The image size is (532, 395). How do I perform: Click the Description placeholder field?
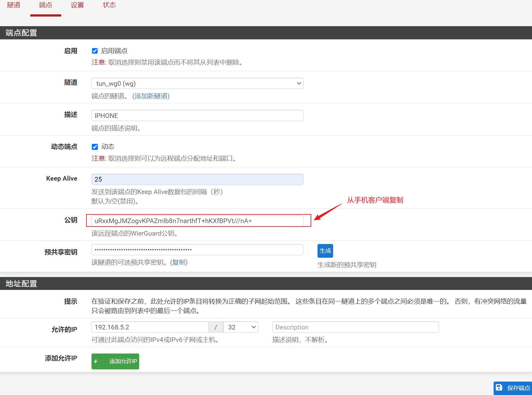[x=355, y=327]
